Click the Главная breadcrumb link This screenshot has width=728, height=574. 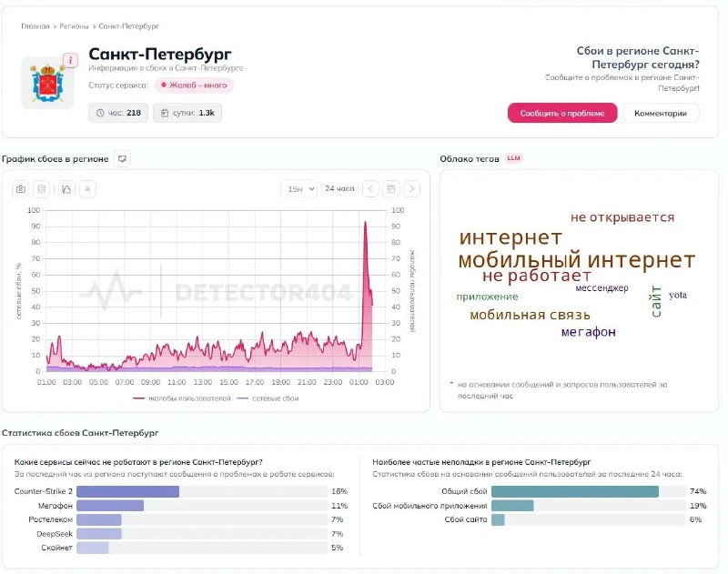tap(35, 26)
